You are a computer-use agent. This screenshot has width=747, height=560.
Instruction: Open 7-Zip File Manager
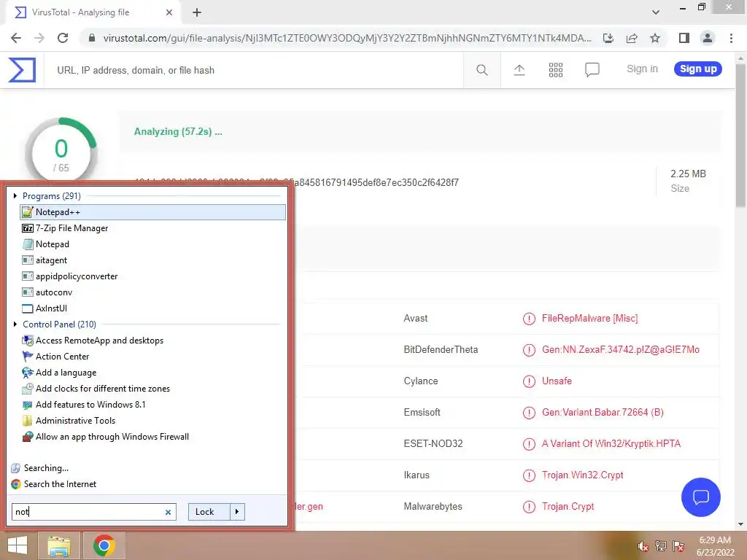tap(153, 228)
